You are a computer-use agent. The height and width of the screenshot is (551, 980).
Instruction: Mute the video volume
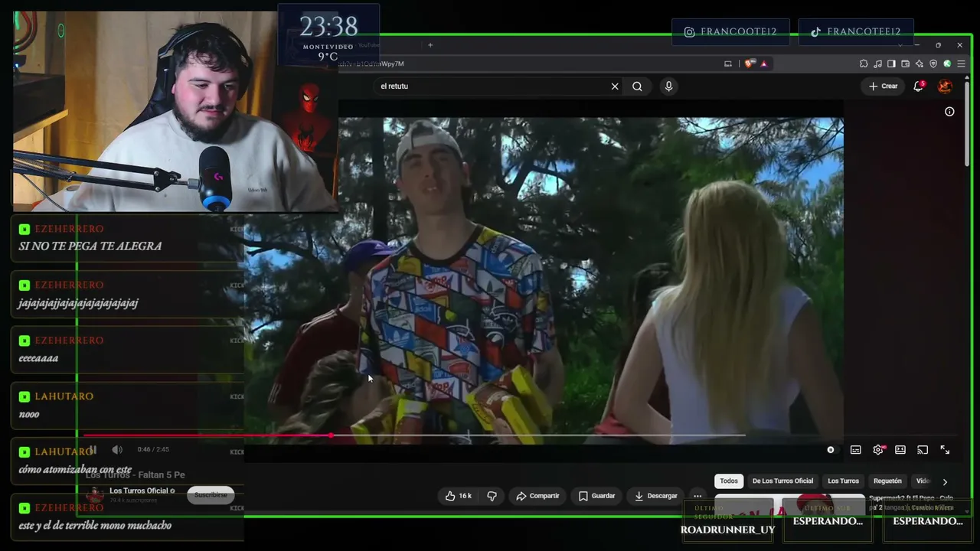(117, 450)
